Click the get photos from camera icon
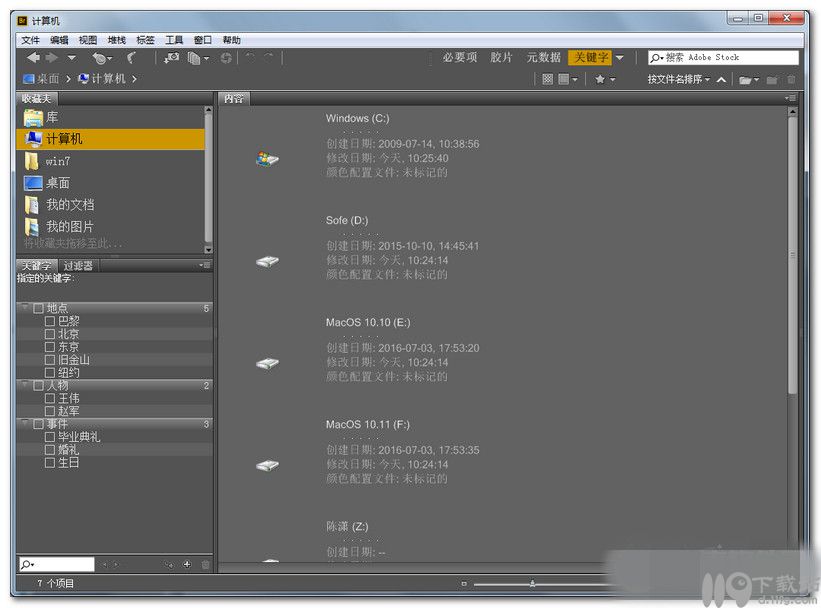 tap(172, 58)
